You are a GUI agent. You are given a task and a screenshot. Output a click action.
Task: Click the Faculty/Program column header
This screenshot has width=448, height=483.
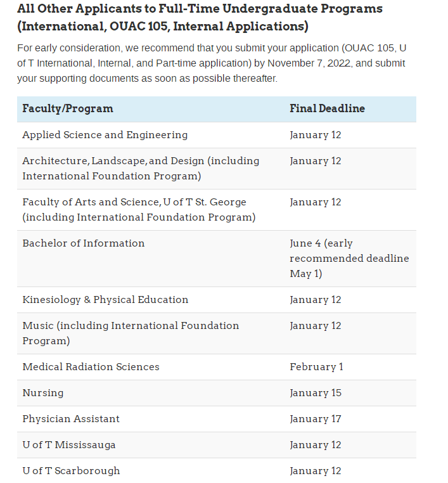tap(68, 108)
